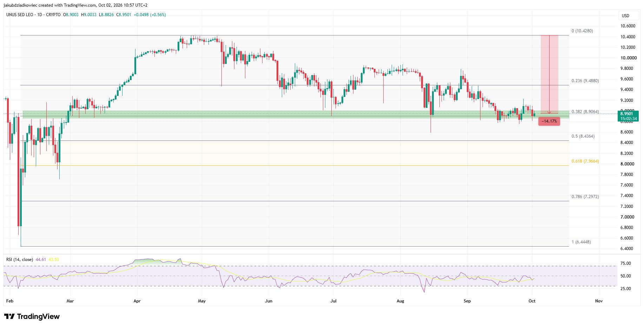
Task: Click the RSI (14, close) indicator title
Action: (x=20, y=260)
